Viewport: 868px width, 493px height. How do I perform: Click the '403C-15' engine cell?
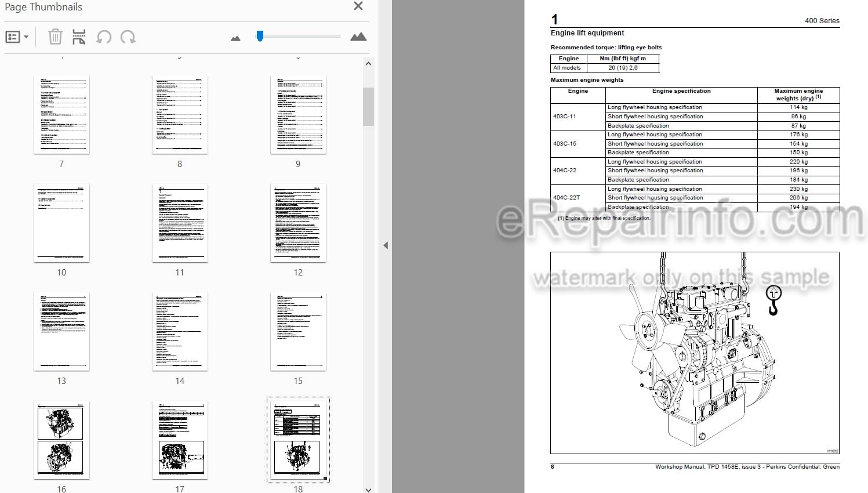(578, 144)
